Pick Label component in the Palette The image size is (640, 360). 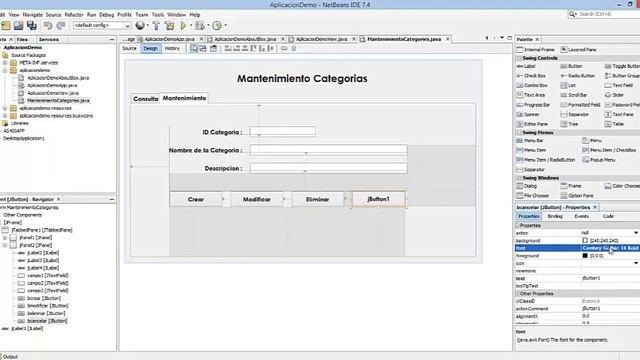coord(526,66)
